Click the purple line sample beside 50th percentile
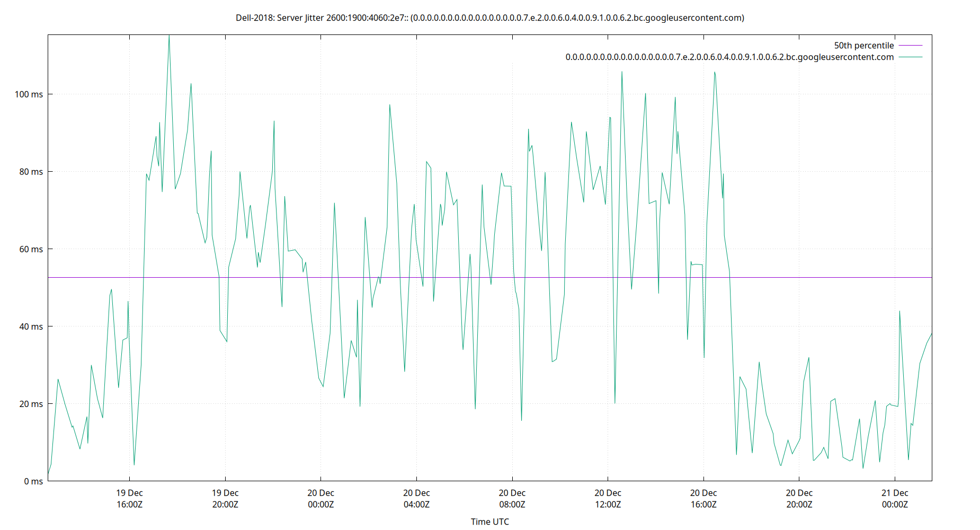The height and width of the screenshot is (530, 980). (x=909, y=46)
